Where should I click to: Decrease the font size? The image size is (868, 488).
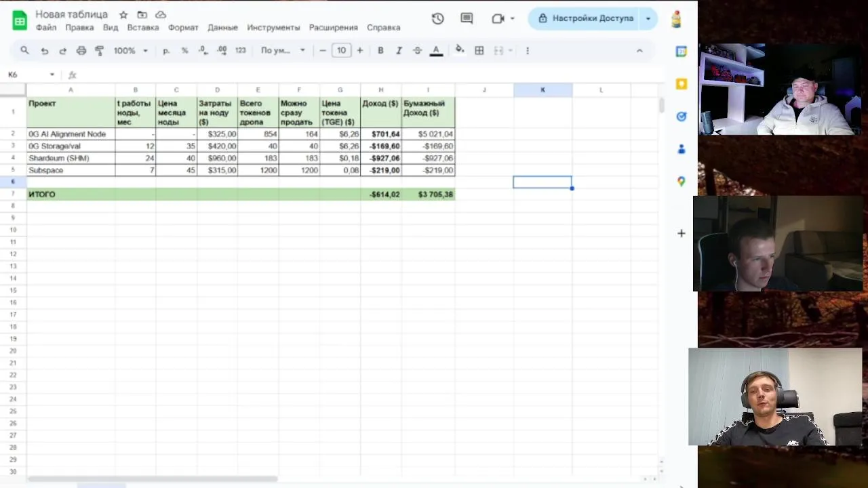coord(323,50)
